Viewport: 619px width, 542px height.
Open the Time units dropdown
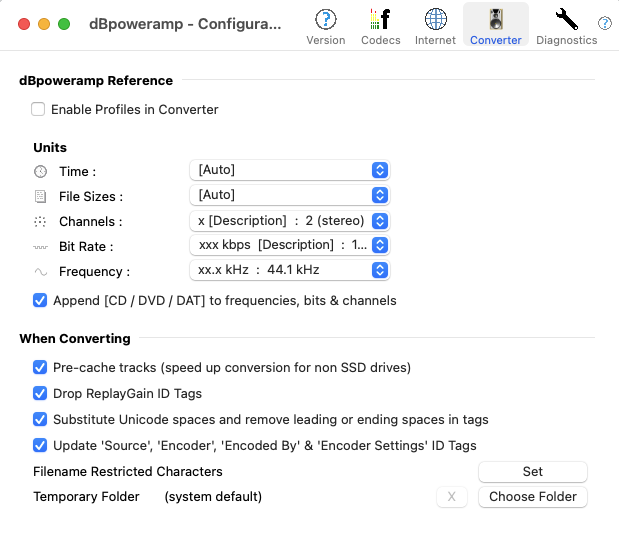tap(289, 170)
